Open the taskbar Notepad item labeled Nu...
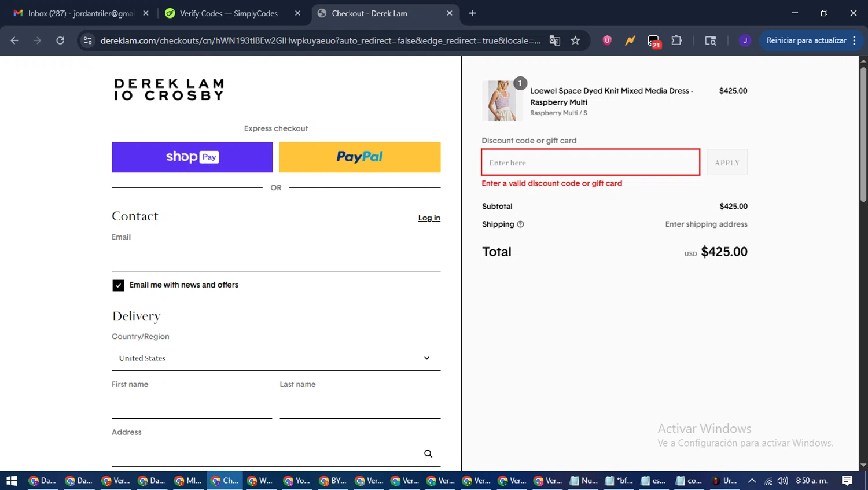This screenshot has width=868, height=490. (584, 481)
